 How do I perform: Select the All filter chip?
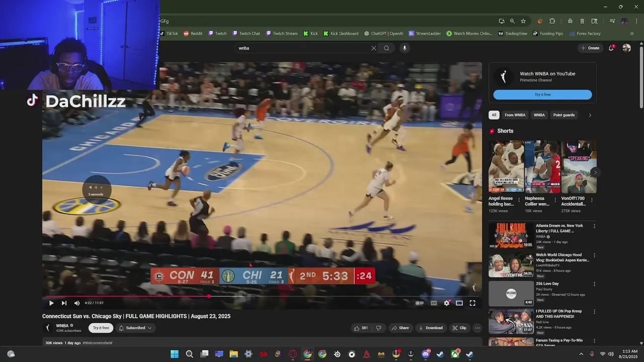[494, 115]
